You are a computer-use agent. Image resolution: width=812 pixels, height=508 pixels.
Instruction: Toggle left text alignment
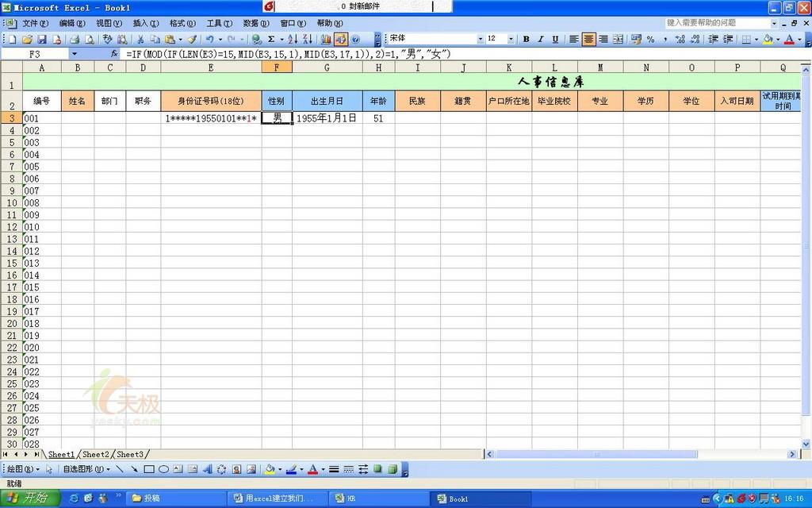pos(574,39)
